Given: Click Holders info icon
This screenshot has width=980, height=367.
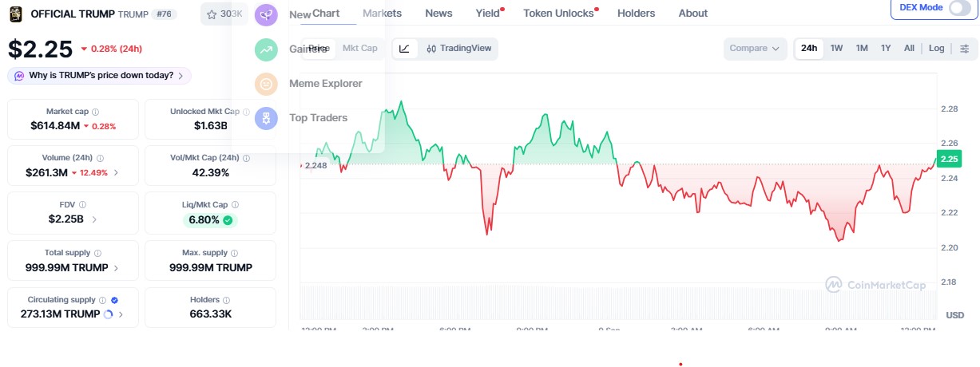Looking at the screenshot, I should [x=227, y=300].
